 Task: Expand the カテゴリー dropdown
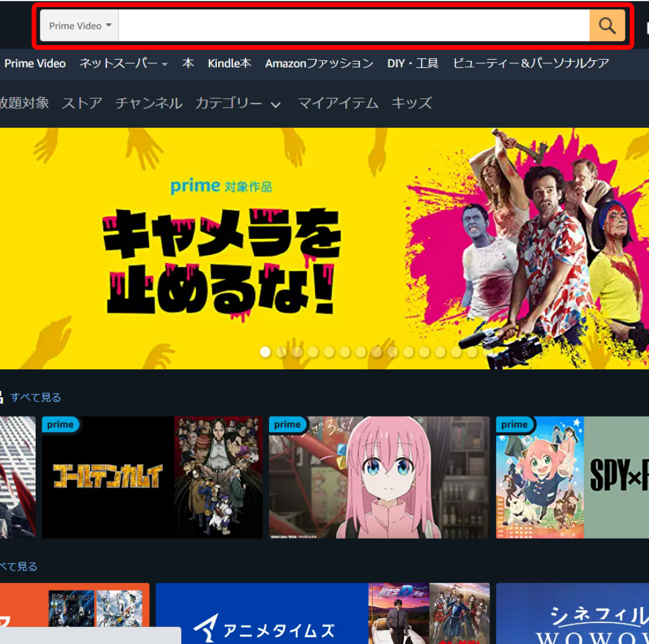pyautogui.click(x=238, y=103)
